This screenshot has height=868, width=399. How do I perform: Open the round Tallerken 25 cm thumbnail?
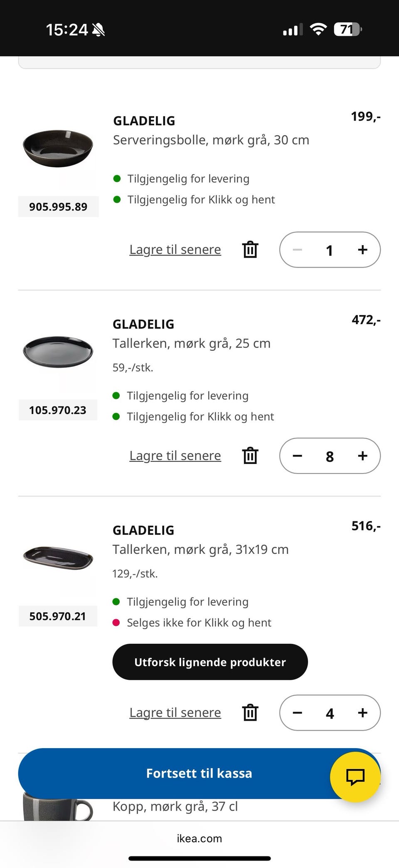58,352
